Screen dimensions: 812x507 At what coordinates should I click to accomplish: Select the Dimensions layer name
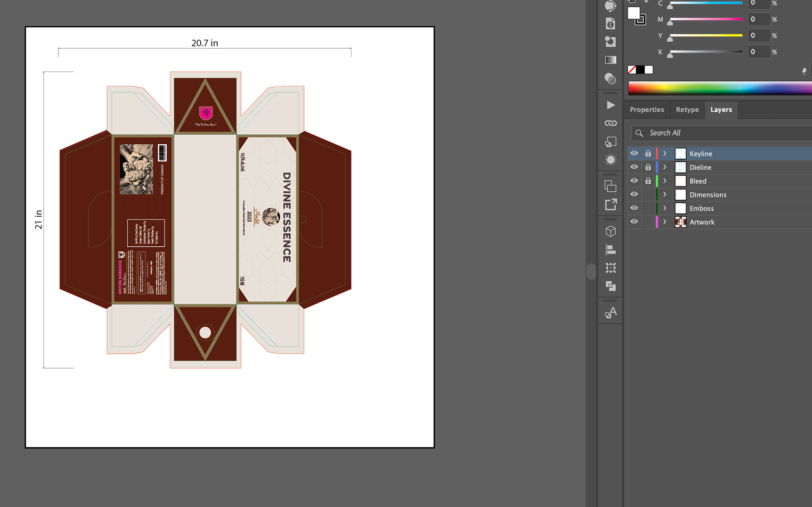pyautogui.click(x=708, y=195)
